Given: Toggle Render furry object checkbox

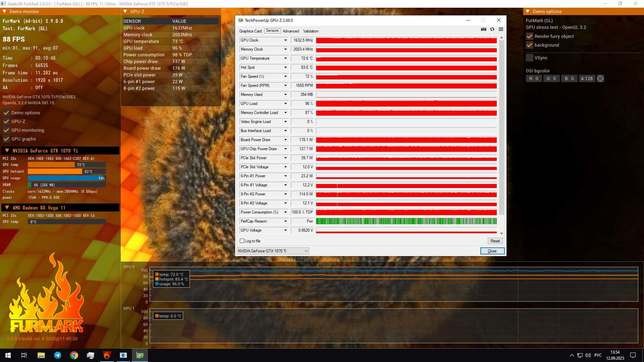Looking at the screenshot, I should click(530, 36).
